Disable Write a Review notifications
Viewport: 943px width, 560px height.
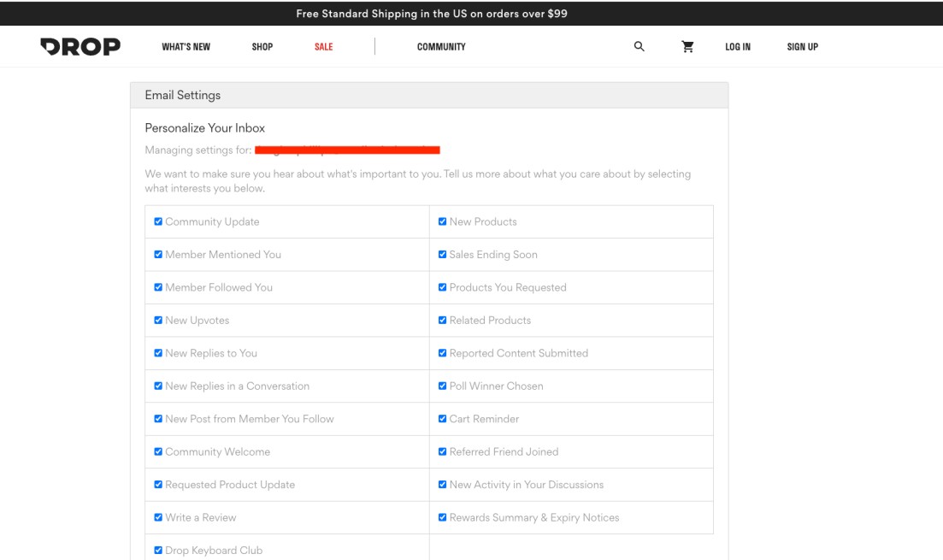[156, 517]
